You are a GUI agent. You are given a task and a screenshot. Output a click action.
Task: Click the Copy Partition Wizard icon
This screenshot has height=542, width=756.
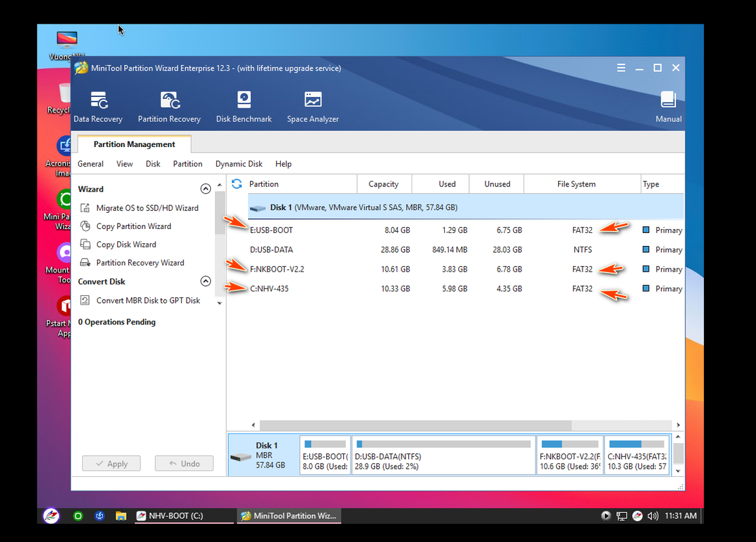click(85, 226)
